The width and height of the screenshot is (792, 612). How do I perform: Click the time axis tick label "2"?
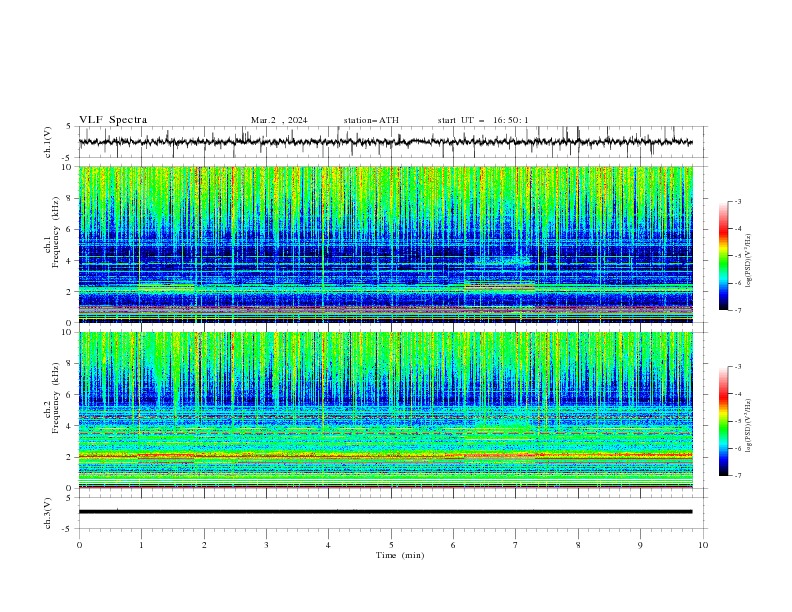204,545
